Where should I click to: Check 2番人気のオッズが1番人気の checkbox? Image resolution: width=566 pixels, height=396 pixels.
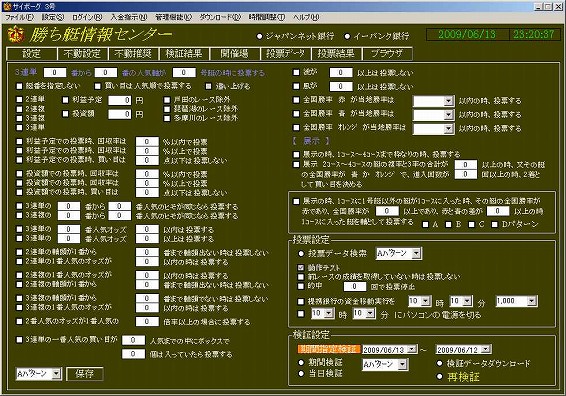(19, 321)
